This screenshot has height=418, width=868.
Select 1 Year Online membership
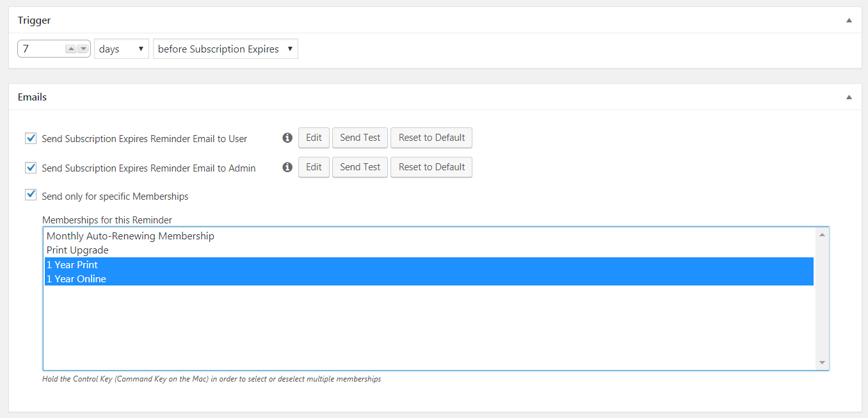tap(429, 278)
